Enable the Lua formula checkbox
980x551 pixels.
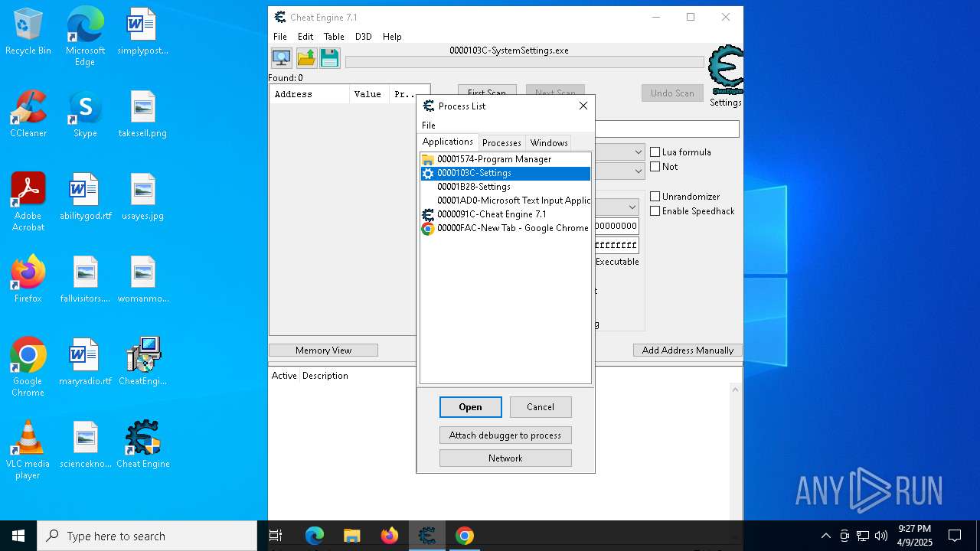[x=655, y=152]
